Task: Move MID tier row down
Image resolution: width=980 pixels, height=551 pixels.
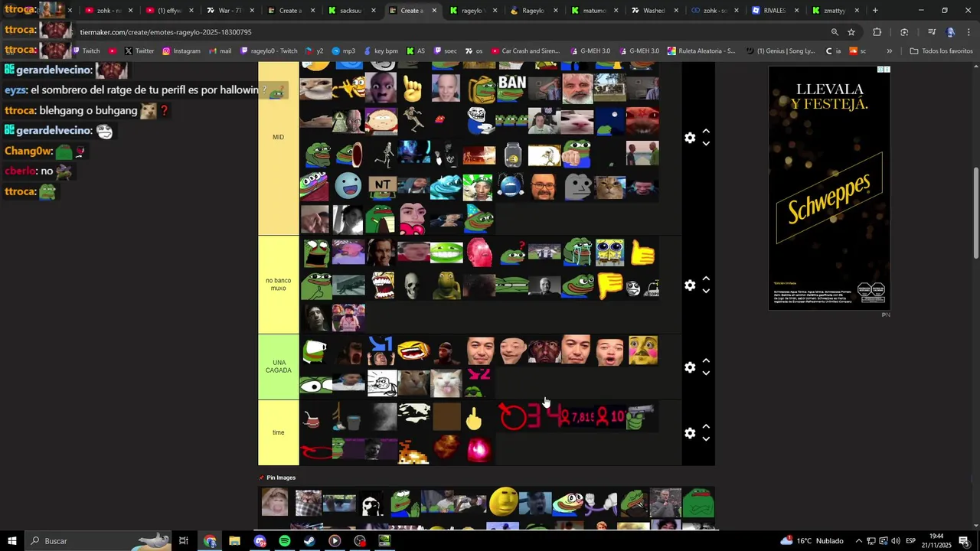Action: (706, 143)
